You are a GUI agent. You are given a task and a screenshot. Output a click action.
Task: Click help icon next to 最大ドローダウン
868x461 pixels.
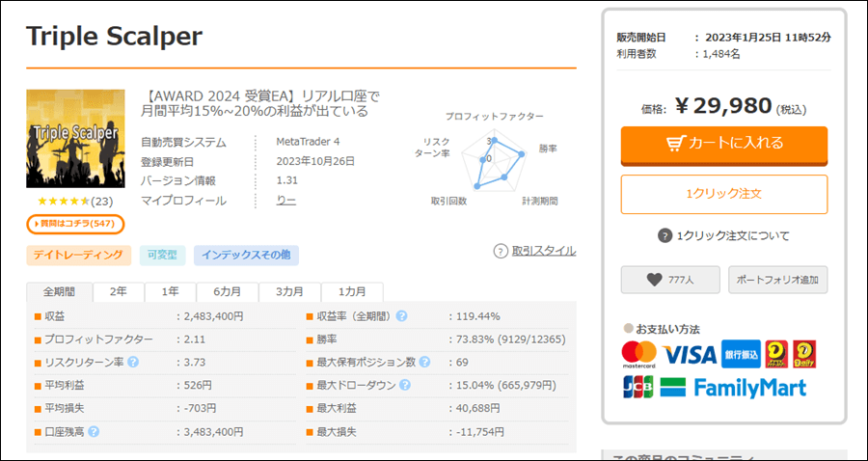(x=405, y=385)
